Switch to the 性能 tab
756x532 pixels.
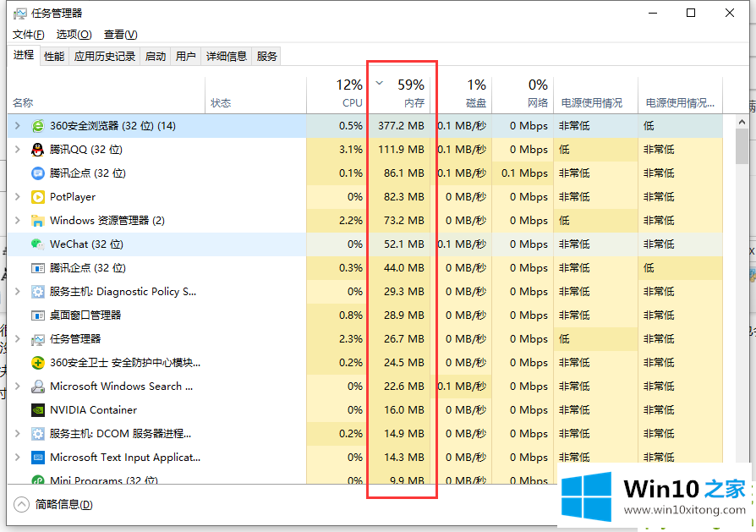pyautogui.click(x=54, y=57)
